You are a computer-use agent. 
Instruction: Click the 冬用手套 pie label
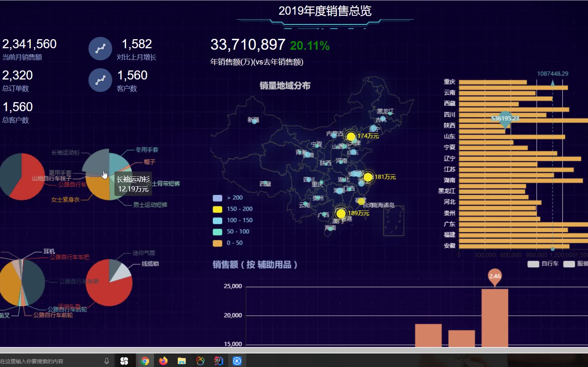pyautogui.click(x=147, y=150)
